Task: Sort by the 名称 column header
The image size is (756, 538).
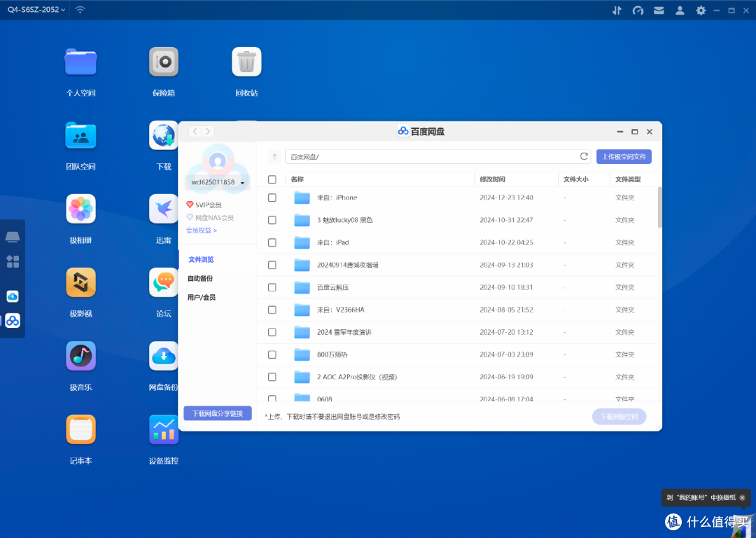Action: pyautogui.click(x=297, y=179)
